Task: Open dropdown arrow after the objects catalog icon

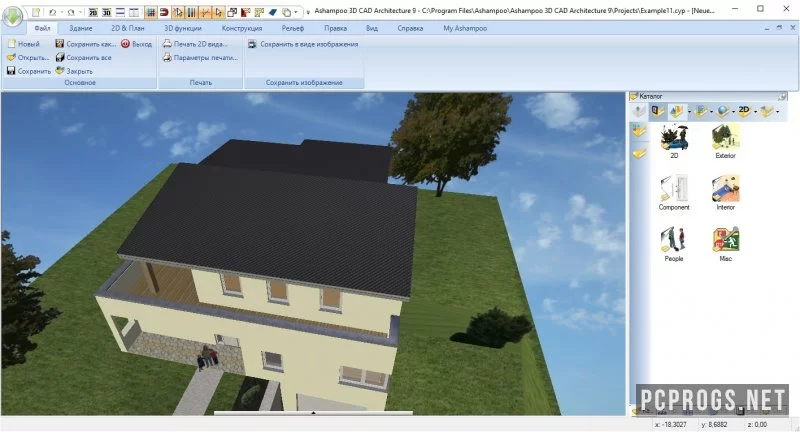Action: [x=689, y=112]
